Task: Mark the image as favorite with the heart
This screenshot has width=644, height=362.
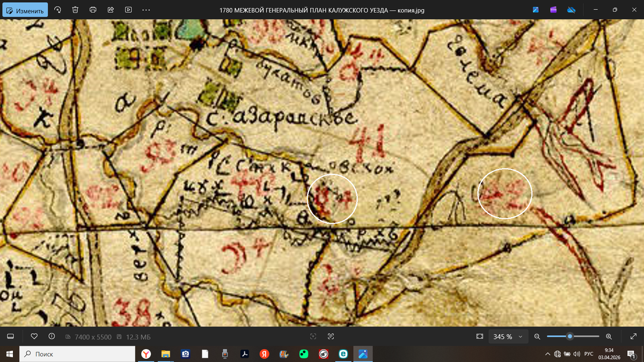Action: [34, 336]
